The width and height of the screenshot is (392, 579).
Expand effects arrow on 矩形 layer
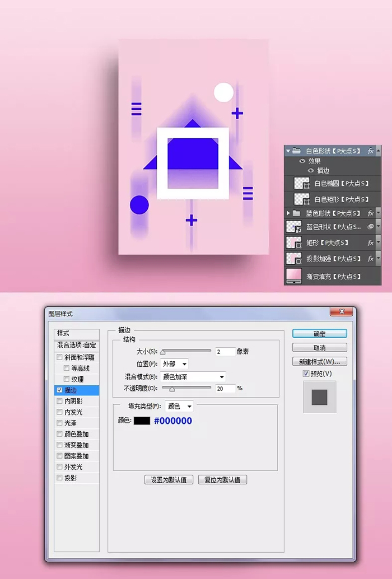coord(379,242)
